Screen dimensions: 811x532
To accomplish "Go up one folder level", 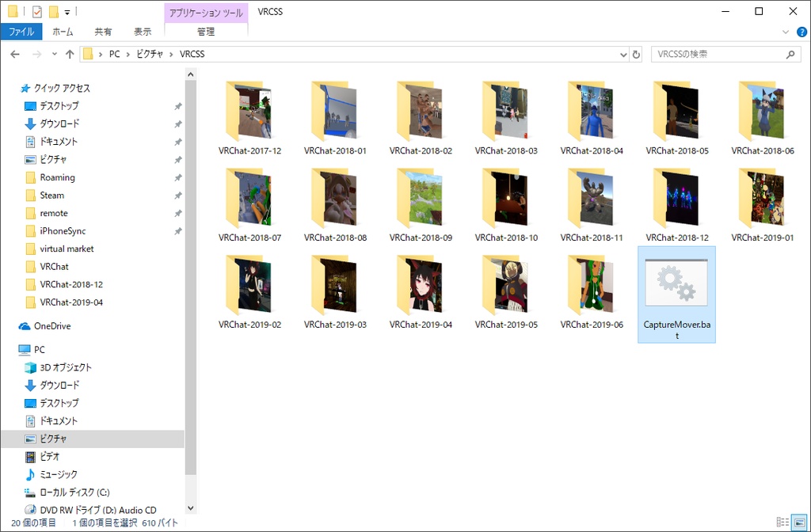I will point(70,55).
